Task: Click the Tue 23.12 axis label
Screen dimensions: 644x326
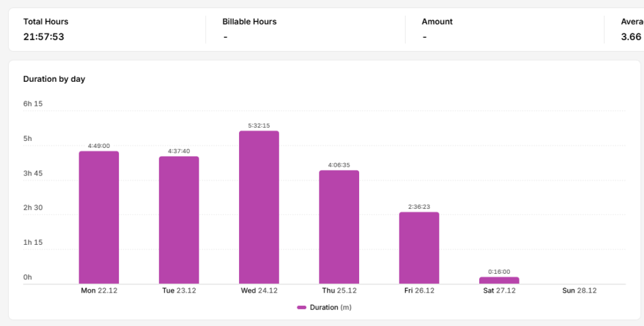Action: coord(179,291)
